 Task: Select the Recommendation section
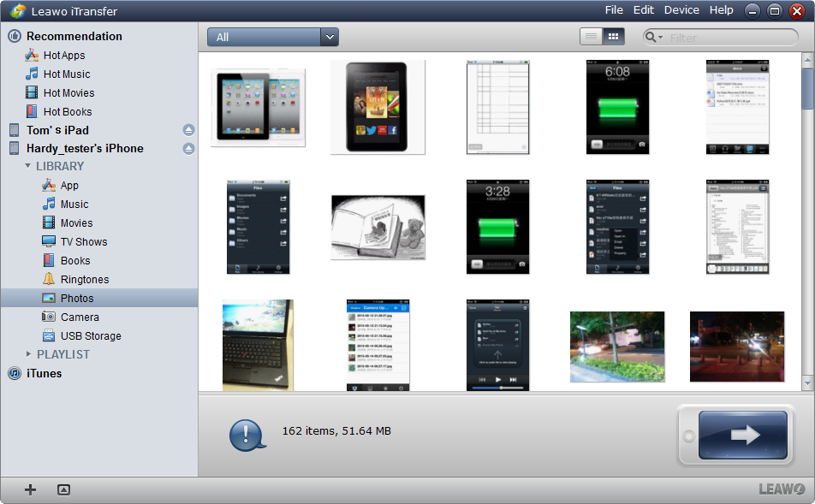pyautogui.click(x=74, y=36)
